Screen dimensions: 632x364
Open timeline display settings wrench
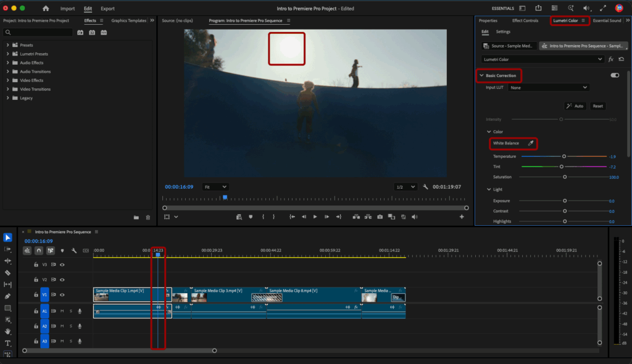click(74, 250)
